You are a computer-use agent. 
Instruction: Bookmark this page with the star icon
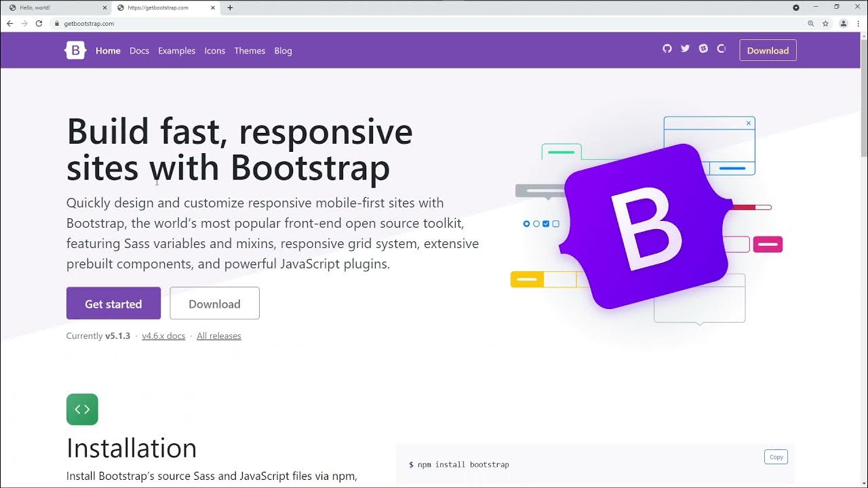click(825, 23)
